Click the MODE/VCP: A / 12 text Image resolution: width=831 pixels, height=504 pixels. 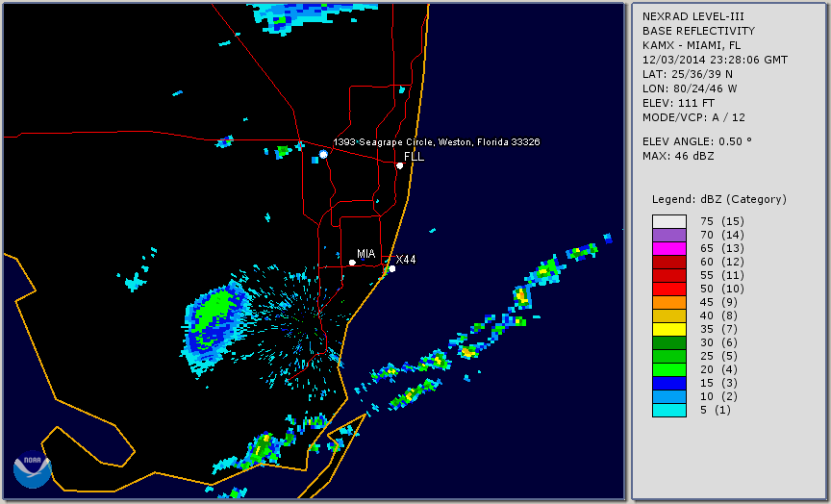693,117
